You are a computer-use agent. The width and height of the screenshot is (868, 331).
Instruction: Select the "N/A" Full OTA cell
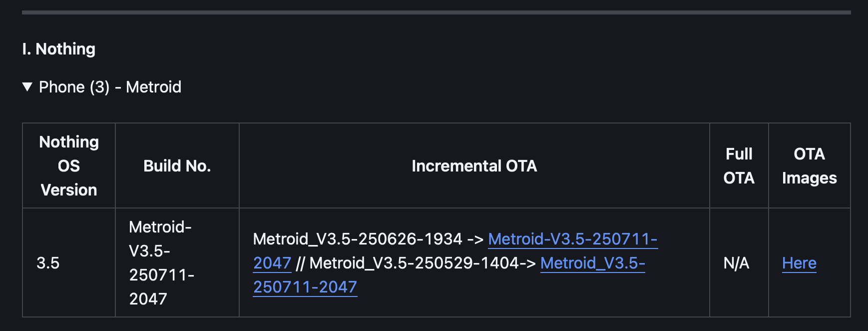(x=736, y=263)
